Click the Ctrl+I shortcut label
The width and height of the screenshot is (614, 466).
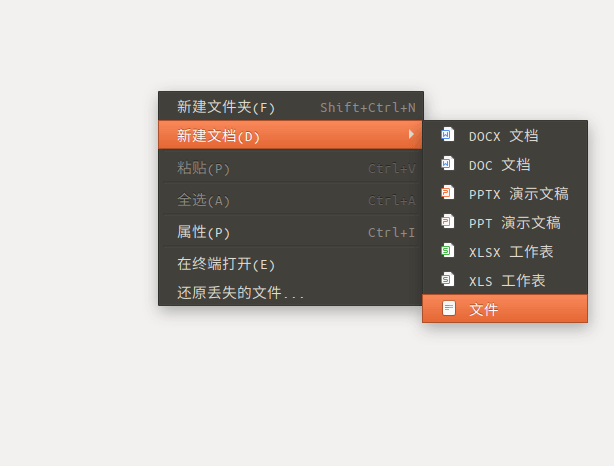point(391,233)
